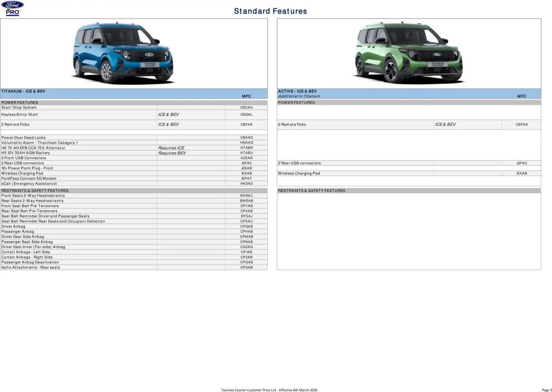Click Titanium's RESTRAINTS & SAFETY FEATURES section header
Image resolution: width=552 pixels, height=392 pixels.
click(35, 191)
